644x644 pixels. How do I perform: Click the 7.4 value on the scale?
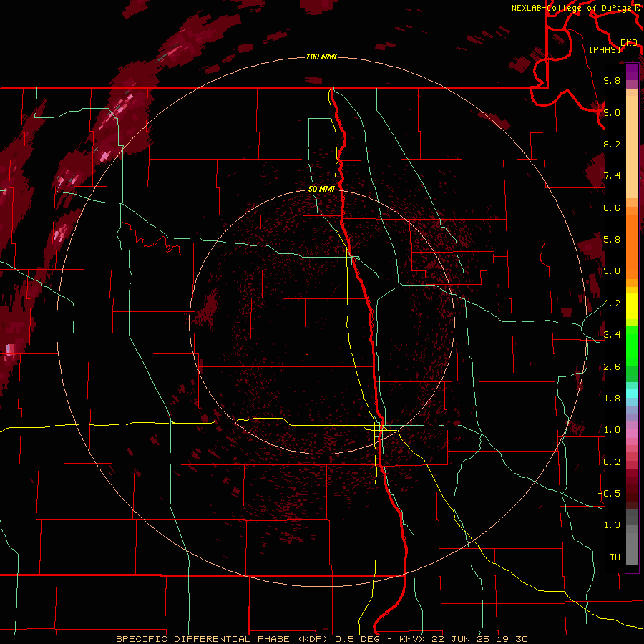click(x=612, y=176)
